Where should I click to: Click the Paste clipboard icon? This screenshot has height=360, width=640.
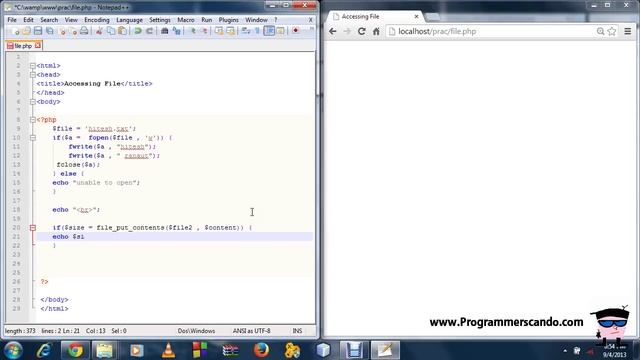tap(122, 31)
